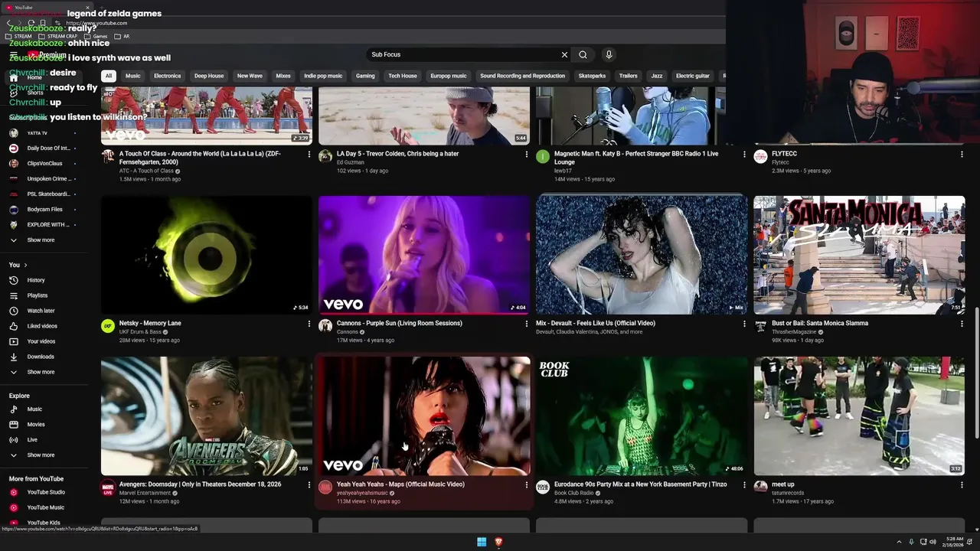
Task: Open the Bodycam Files subscription avatar
Action: pyautogui.click(x=13, y=209)
